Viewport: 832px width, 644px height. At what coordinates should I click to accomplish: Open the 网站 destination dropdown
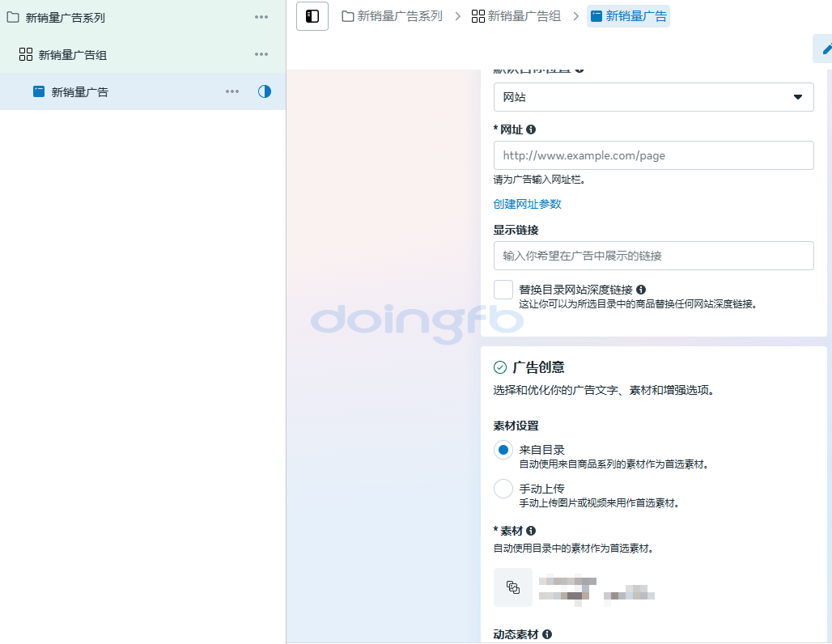(x=653, y=97)
